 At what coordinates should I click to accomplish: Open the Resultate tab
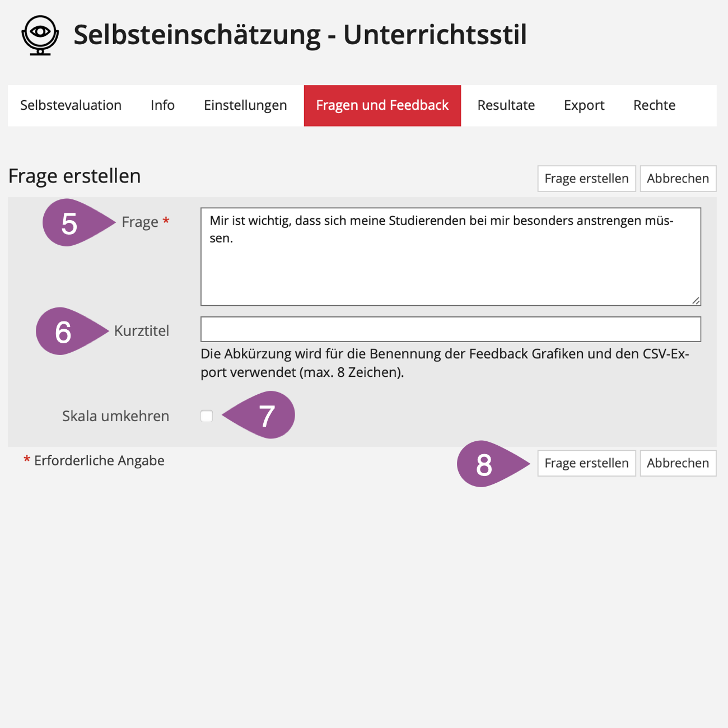tap(506, 105)
